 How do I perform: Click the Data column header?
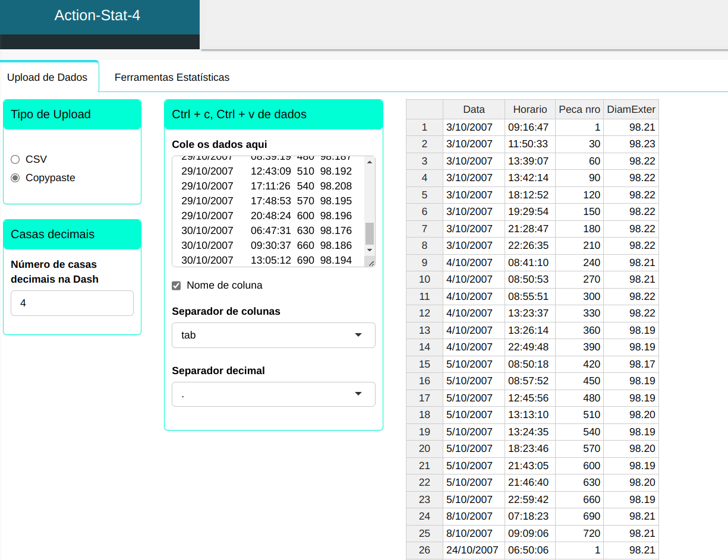(474, 109)
